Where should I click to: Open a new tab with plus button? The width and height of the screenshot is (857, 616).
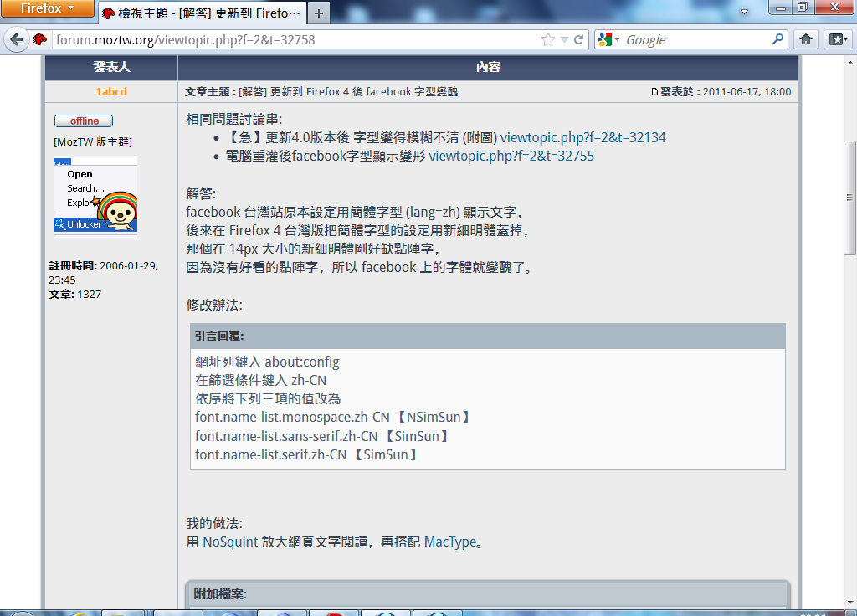pyautogui.click(x=319, y=13)
